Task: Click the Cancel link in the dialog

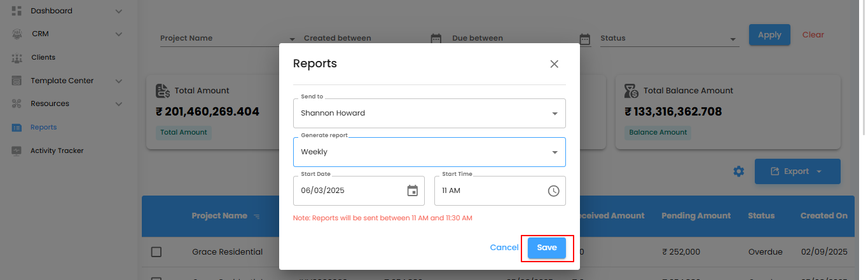Action: [504, 248]
